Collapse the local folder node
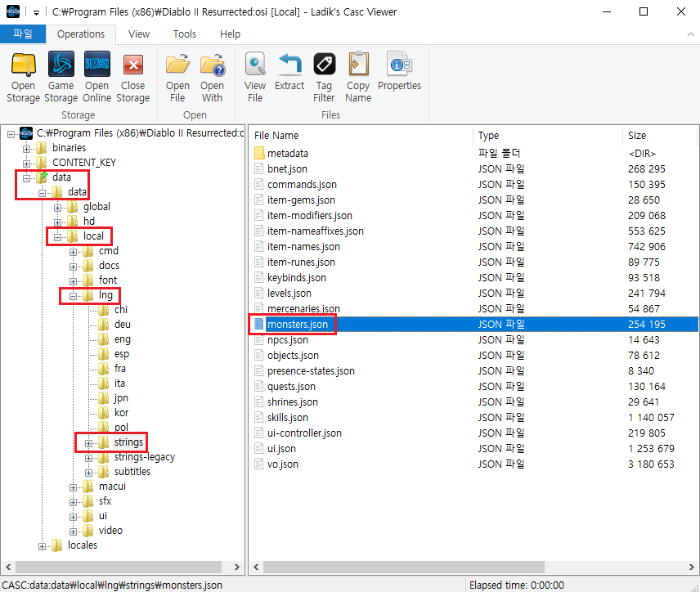 click(57, 237)
